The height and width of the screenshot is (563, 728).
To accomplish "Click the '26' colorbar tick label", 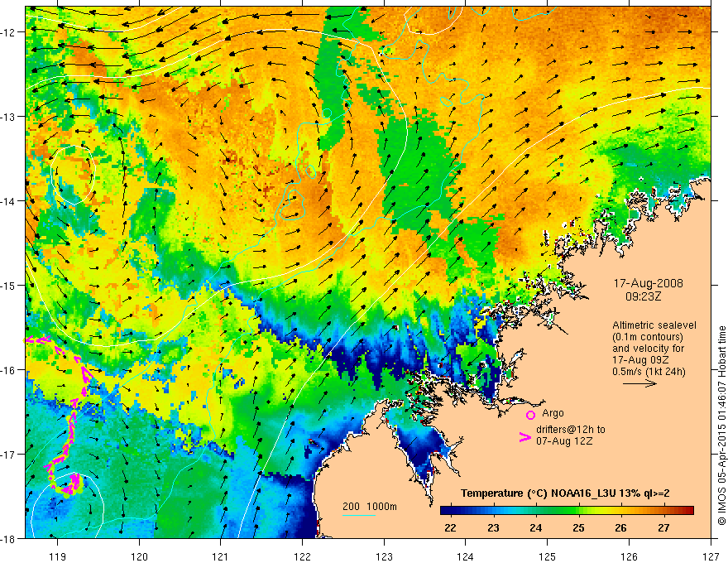I will (620, 527).
